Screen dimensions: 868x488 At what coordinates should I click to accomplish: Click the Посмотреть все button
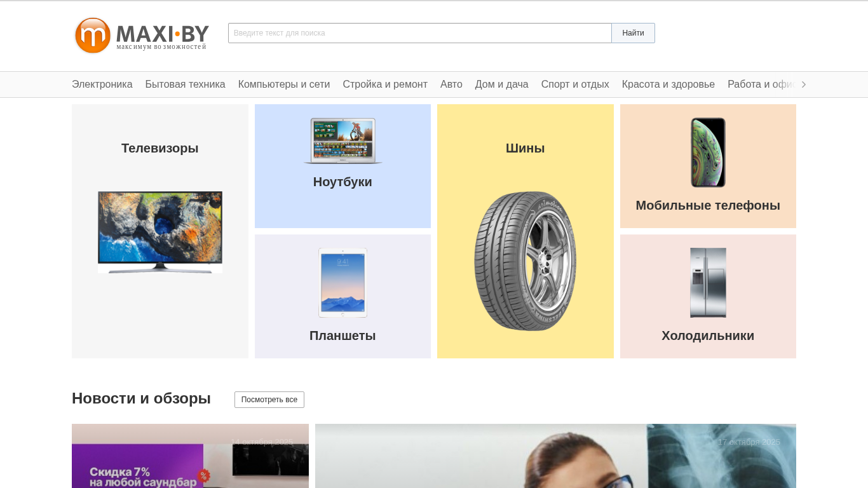point(269,400)
